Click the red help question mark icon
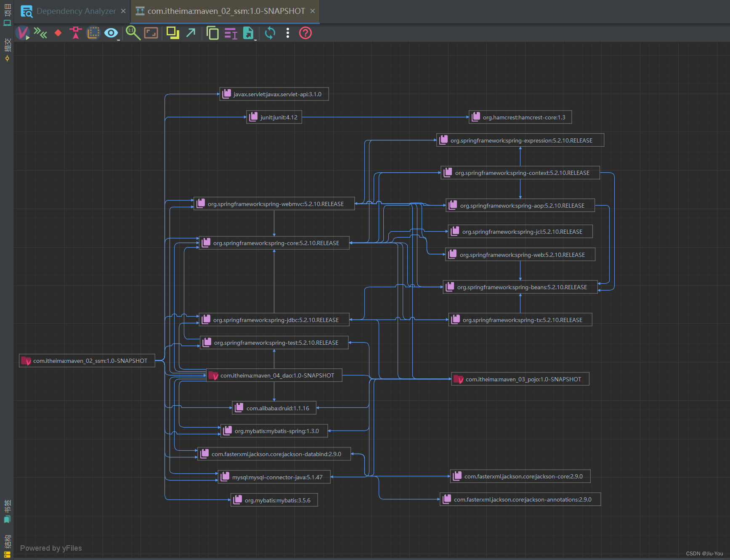This screenshot has height=560, width=730. (305, 33)
